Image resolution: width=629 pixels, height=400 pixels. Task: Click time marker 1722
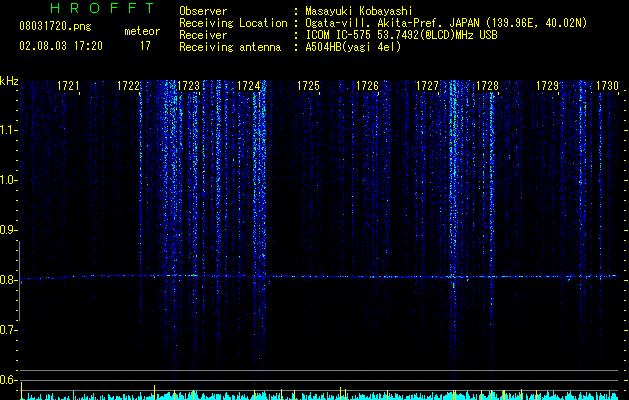pyautogui.click(x=128, y=86)
